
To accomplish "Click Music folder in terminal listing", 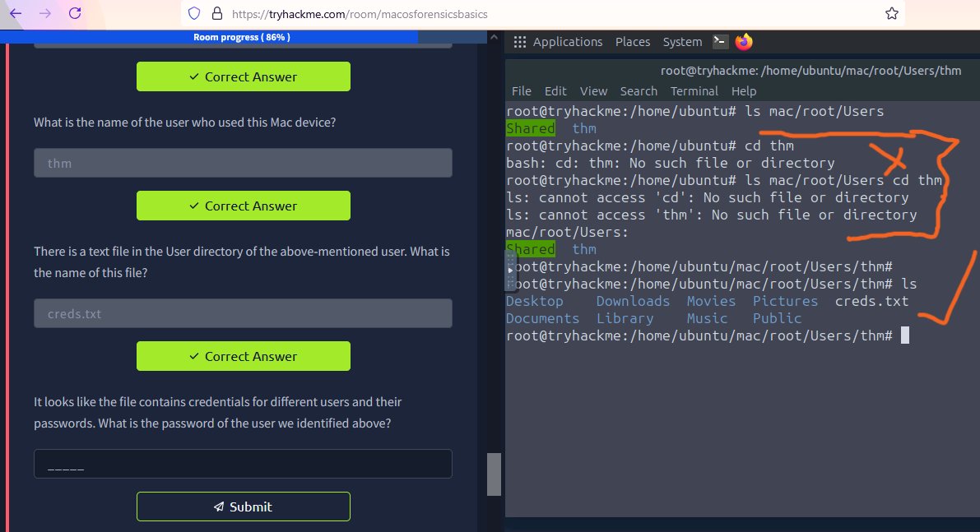I will (707, 318).
